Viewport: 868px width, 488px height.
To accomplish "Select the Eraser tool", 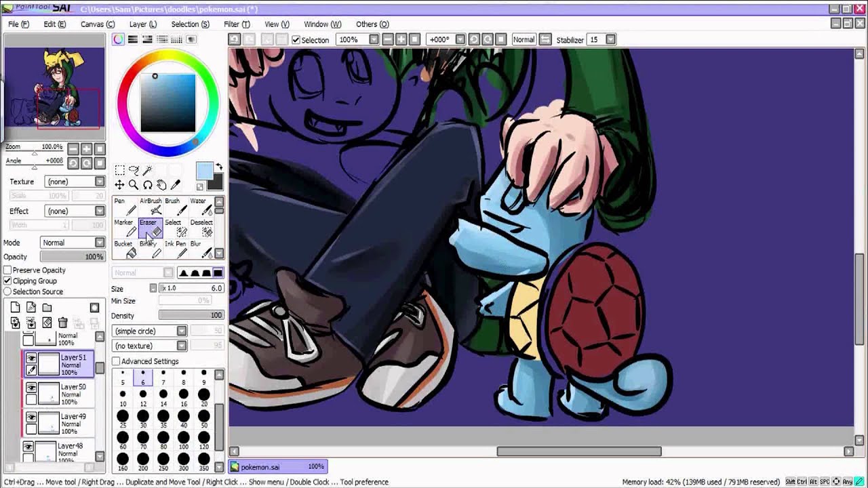I will 151,228.
